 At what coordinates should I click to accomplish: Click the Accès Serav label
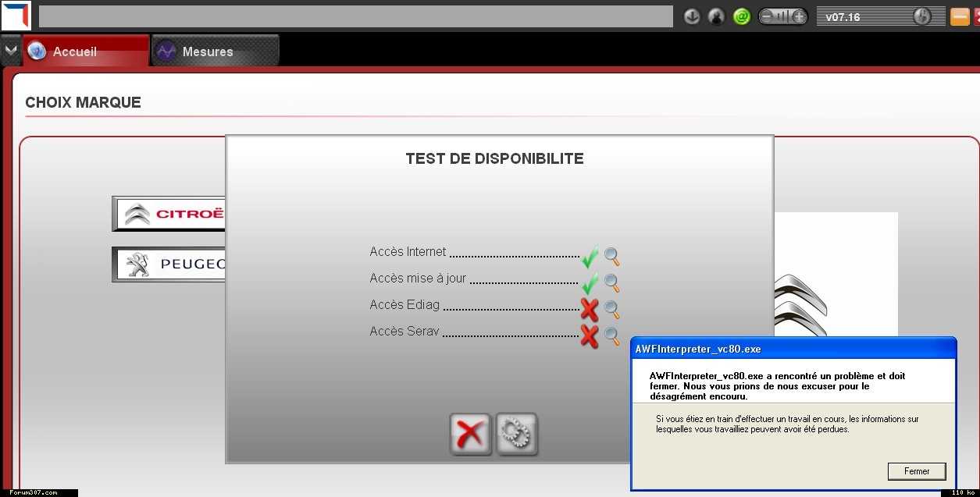tap(404, 332)
